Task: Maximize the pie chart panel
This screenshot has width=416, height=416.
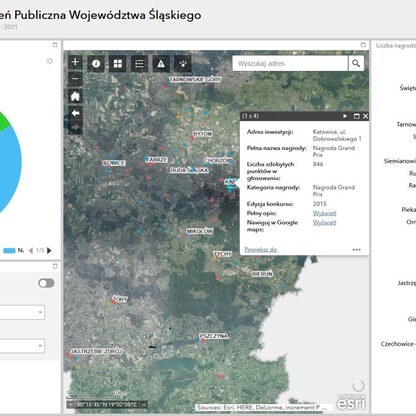Action: pos(55,45)
